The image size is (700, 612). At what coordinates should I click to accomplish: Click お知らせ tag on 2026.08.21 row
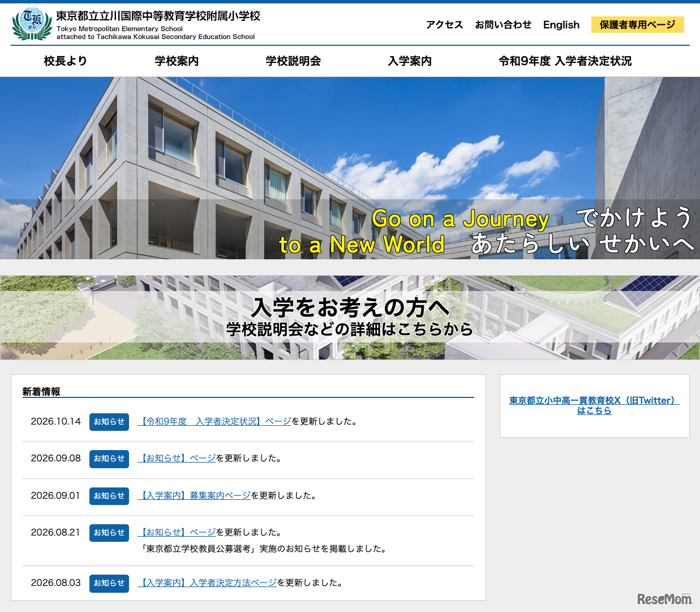(109, 533)
